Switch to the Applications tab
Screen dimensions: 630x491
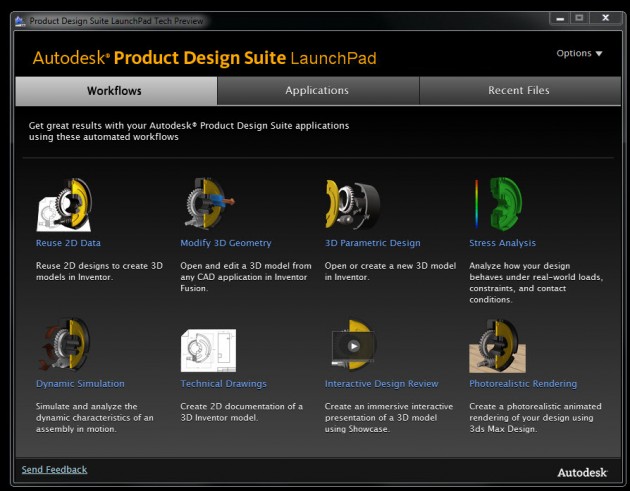(317, 91)
